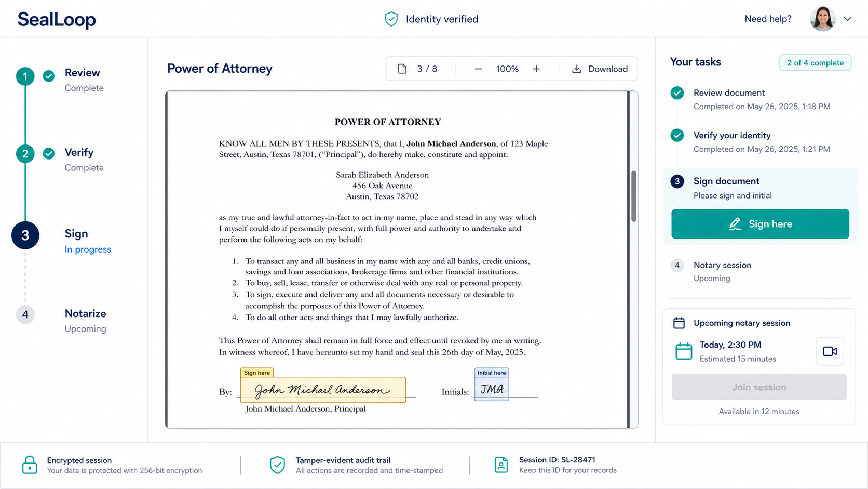Click the John Michael Anderson signature field
The image size is (868, 489).
click(323, 390)
